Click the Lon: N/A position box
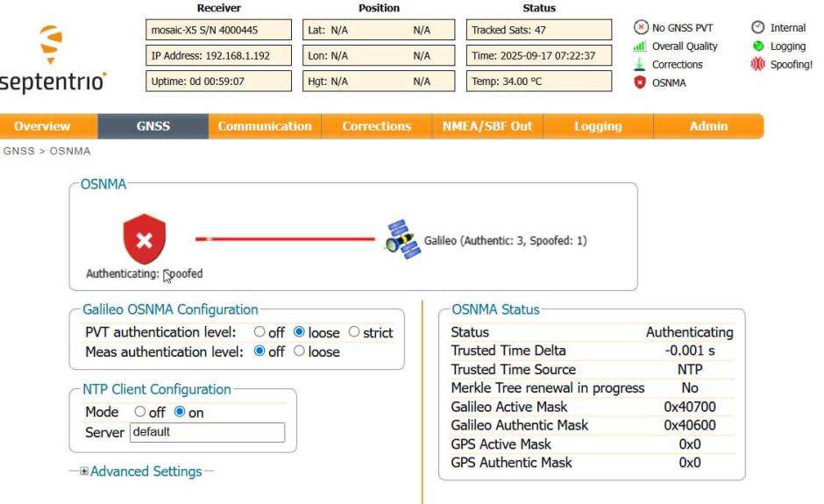The width and height of the screenshot is (824, 504). tap(379, 56)
